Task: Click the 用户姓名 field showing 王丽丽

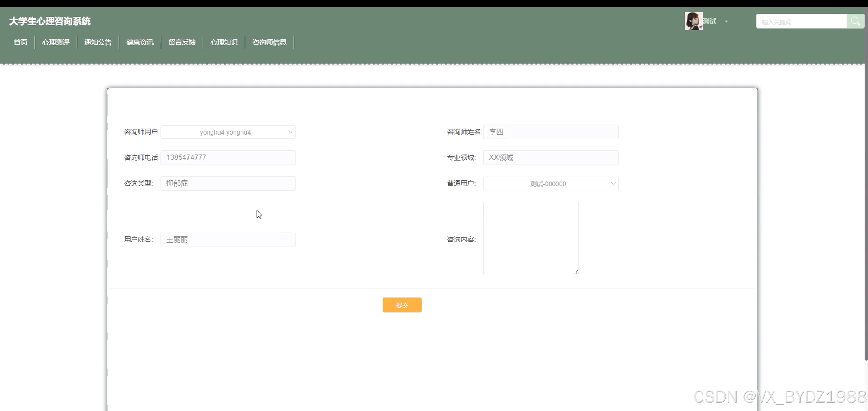Action: 228,240
